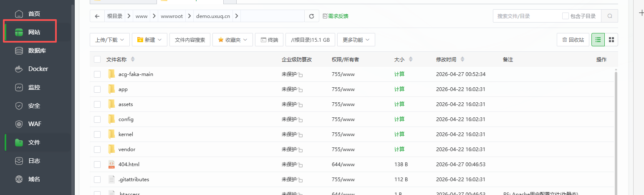The width and height of the screenshot is (644, 195).
Task: Expand the Upload/Download dropdown
Action: pos(109,40)
